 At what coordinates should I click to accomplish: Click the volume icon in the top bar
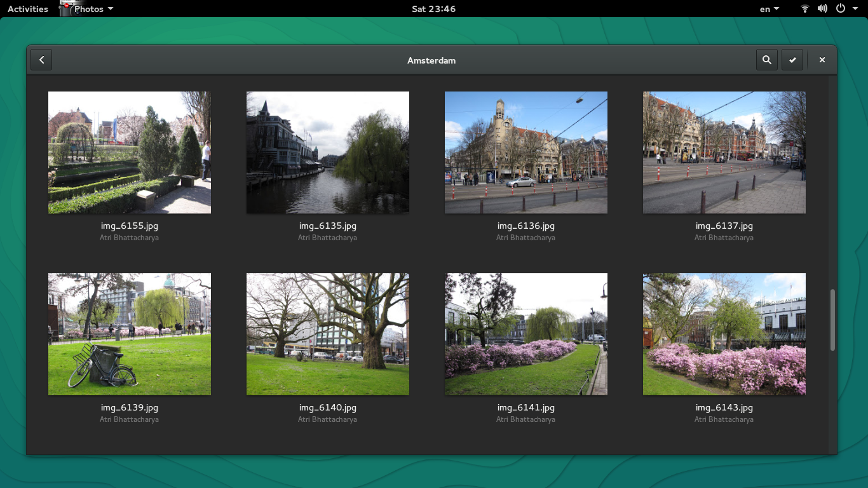pos(822,8)
